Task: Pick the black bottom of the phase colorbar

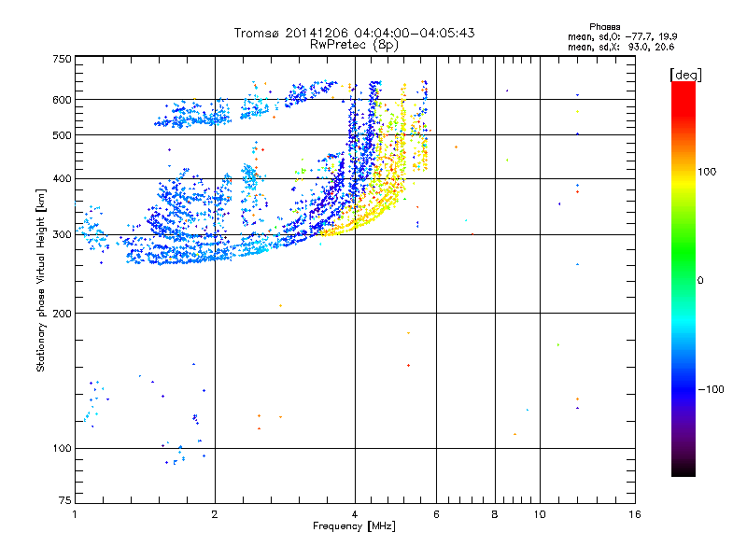Action: [x=684, y=469]
